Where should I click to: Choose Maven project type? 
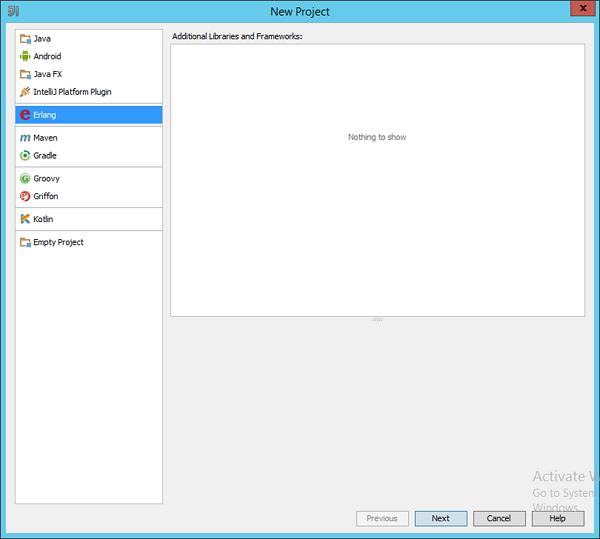[x=89, y=138]
